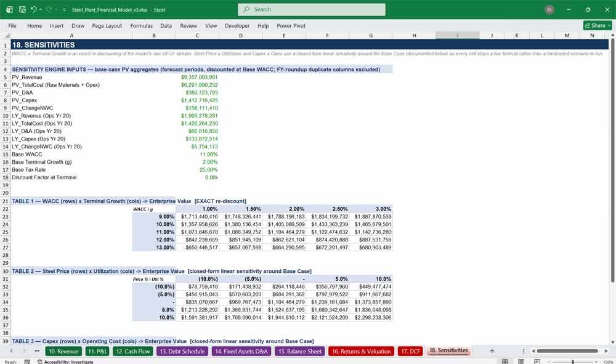
Task: Show hidden sheet tabs via ellipsis
Action: [x=37, y=351]
